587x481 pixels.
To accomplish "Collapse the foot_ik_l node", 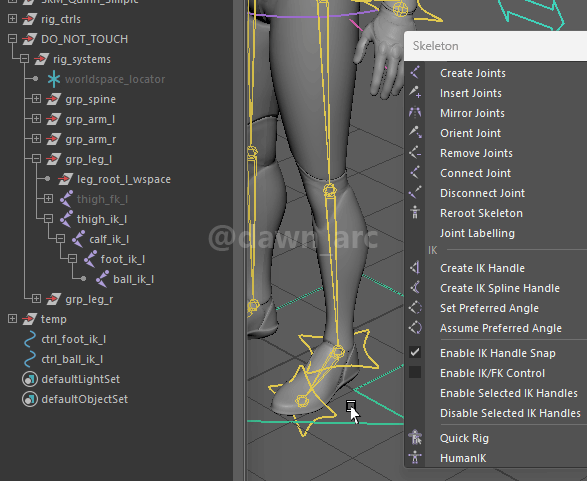I will click(x=72, y=258).
